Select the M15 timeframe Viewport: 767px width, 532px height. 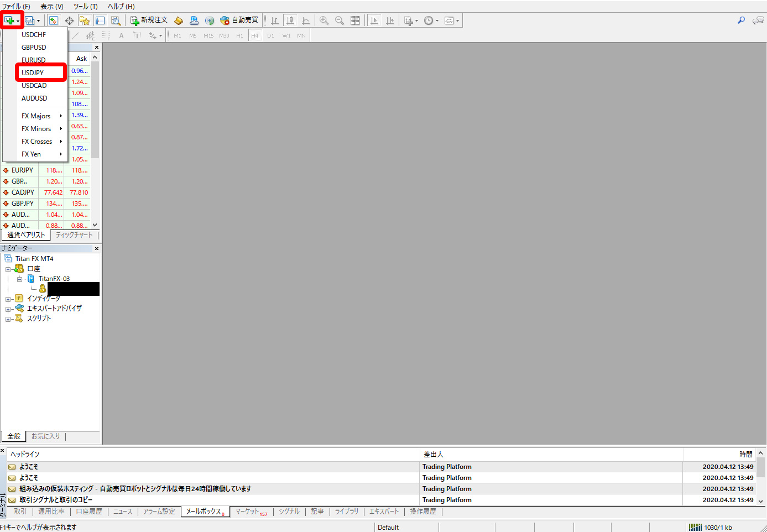click(208, 35)
